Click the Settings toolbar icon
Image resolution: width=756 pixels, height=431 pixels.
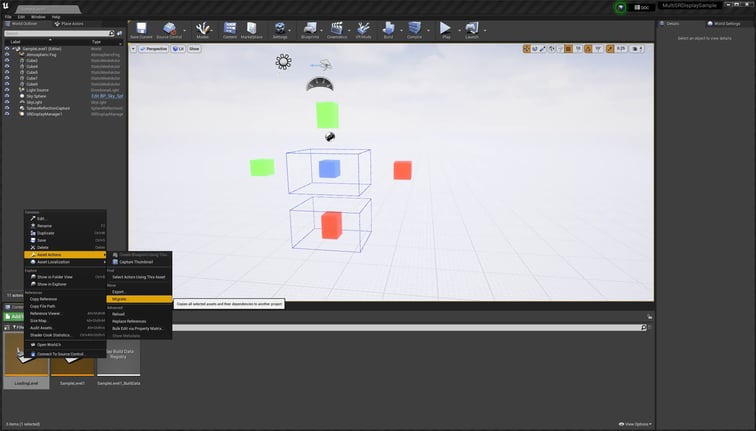point(280,30)
